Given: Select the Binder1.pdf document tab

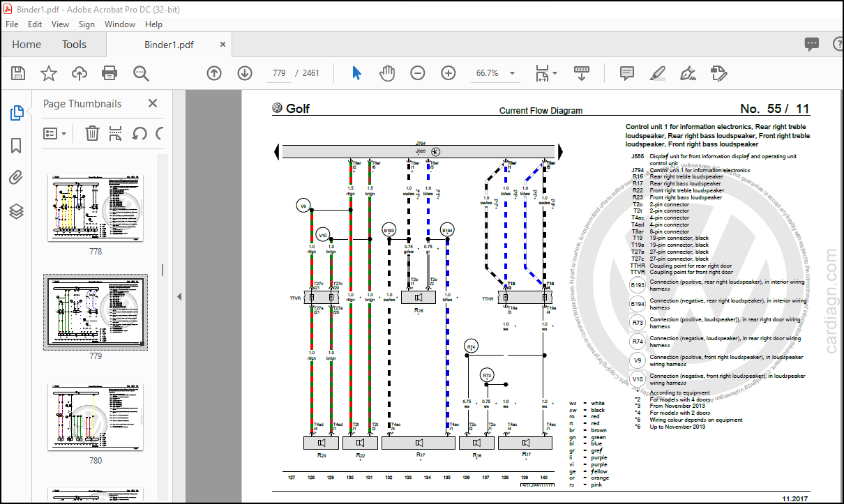Looking at the screenshot, I should 169,45.
